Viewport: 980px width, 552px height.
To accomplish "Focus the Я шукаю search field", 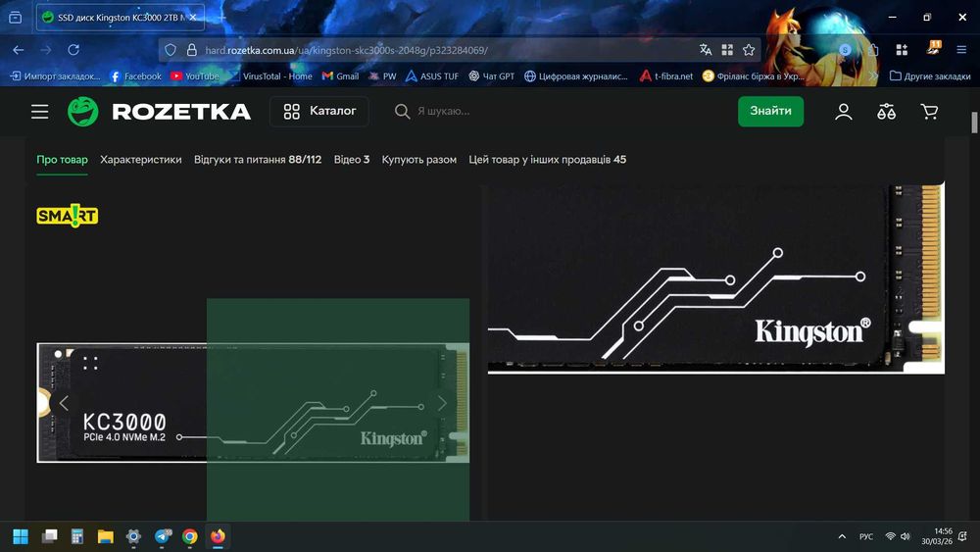I will click(563, 111).
